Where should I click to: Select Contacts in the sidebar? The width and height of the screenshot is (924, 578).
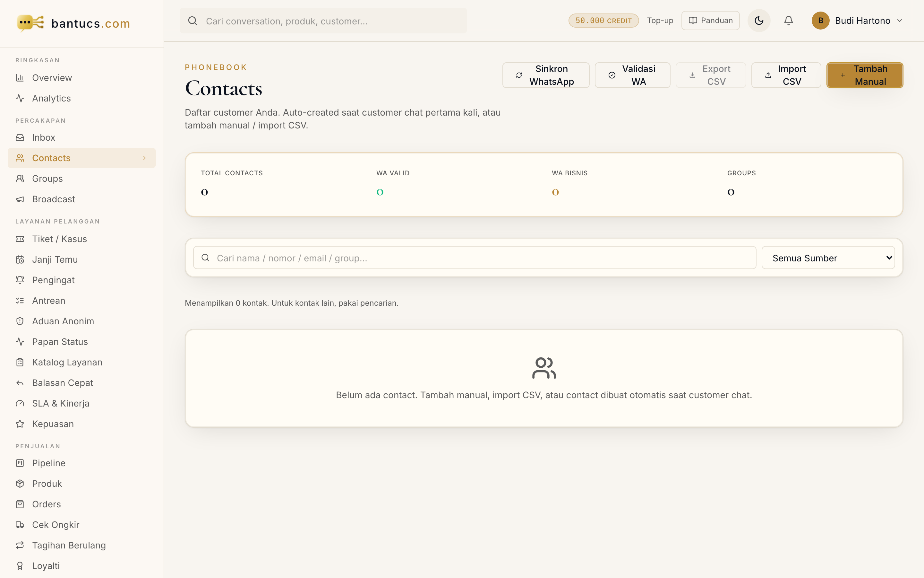[82, 158]
